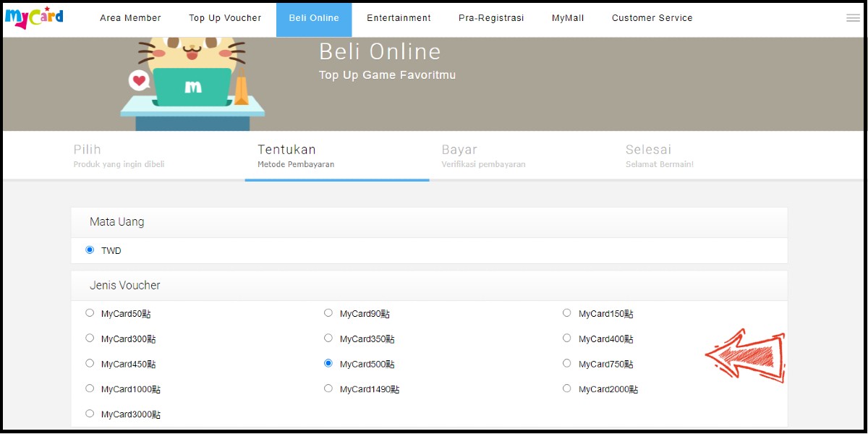
Task: Open the Pra-Registrasi menu
Action: (491, 18)
